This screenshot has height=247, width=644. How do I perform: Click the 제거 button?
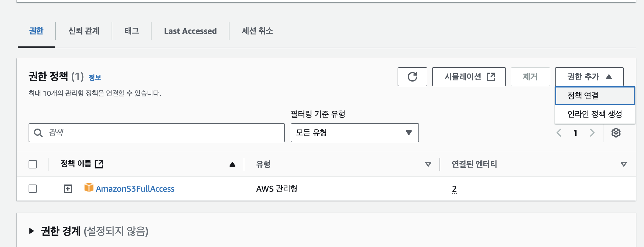tap(530, 77)
